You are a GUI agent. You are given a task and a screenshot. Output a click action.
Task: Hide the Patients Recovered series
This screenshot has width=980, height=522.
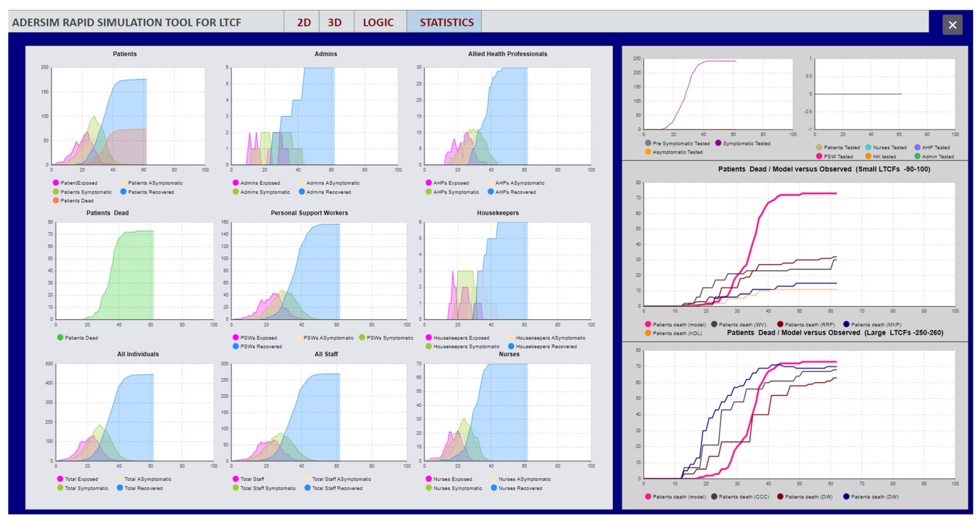point(123,192)
